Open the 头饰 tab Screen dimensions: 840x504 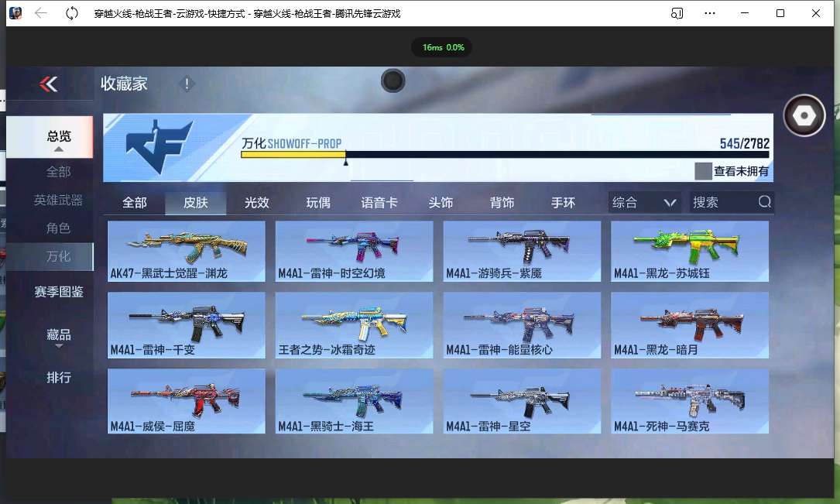(x=441, y=203)
